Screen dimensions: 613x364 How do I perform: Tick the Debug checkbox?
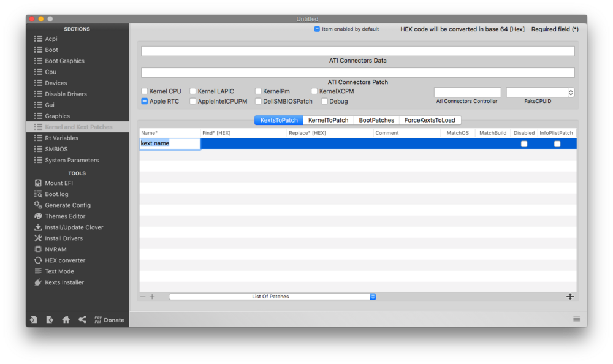tap(324, 101)
